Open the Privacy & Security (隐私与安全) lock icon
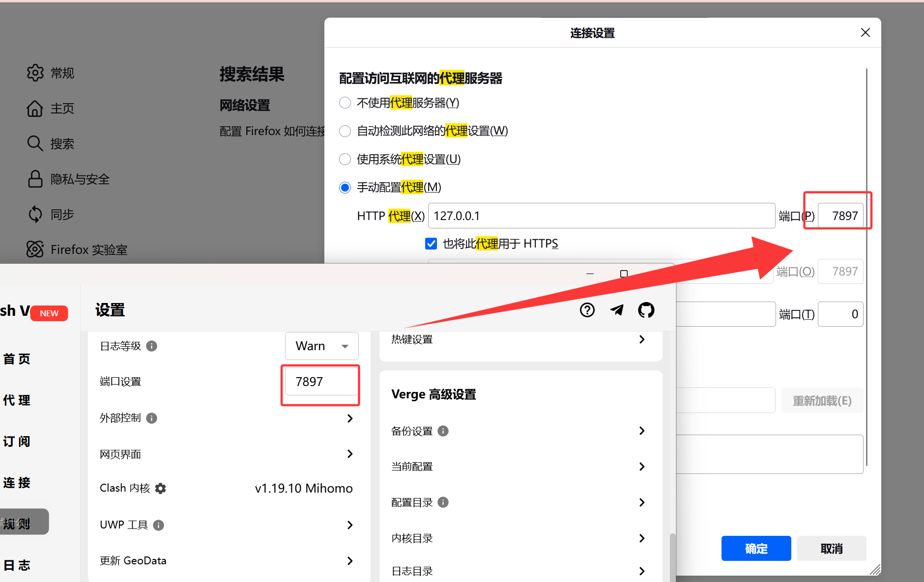This screenshot has width=924, height=582. pos(35,179)
